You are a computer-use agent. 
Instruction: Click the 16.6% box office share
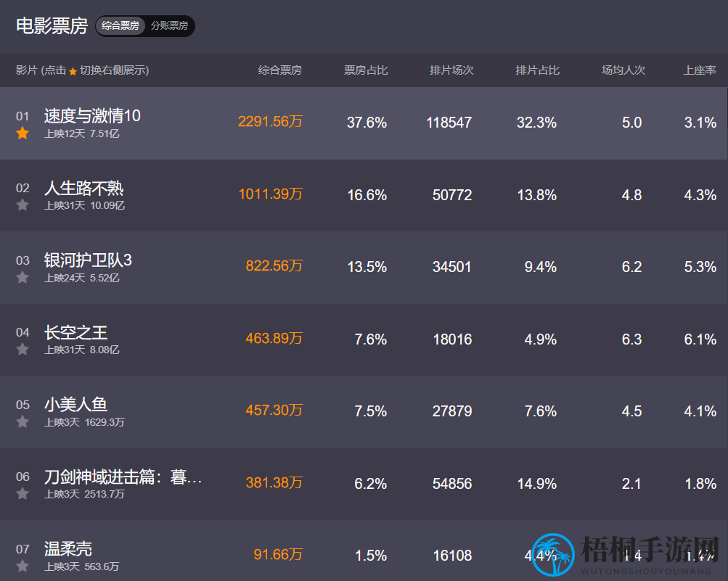(x=367, y=195)
